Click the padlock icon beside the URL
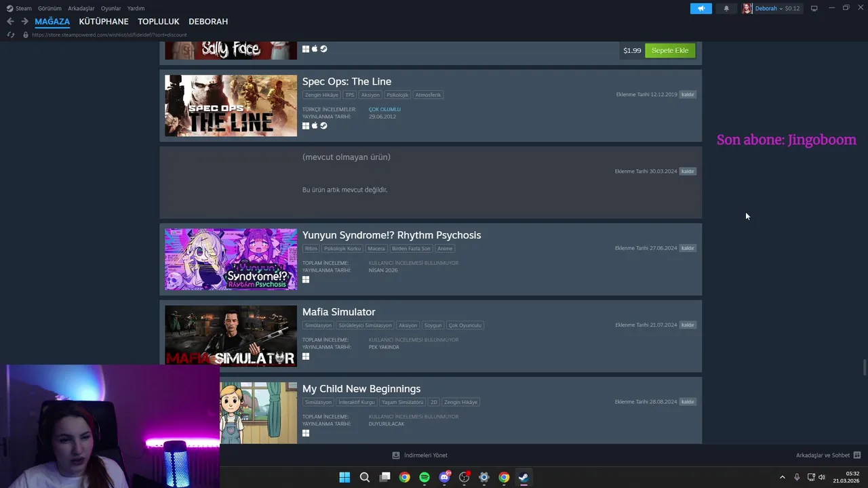 (x=26, y=35)
